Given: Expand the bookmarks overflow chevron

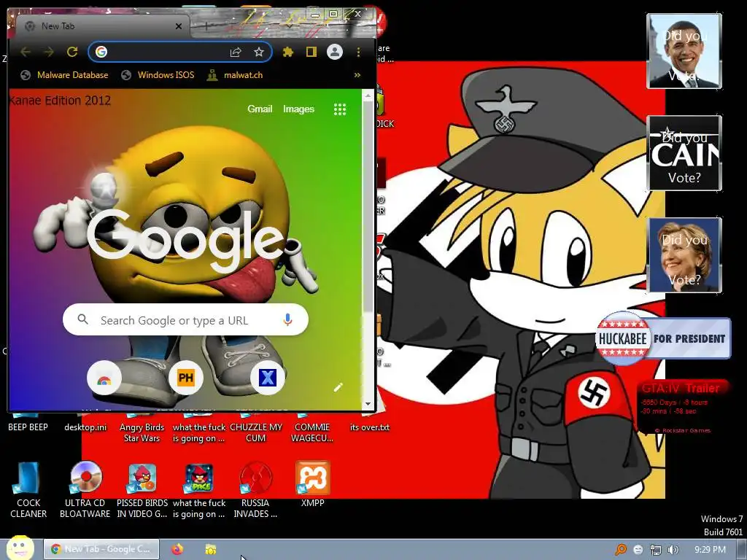Looking at the screenshot, I should tap(357, 75).
